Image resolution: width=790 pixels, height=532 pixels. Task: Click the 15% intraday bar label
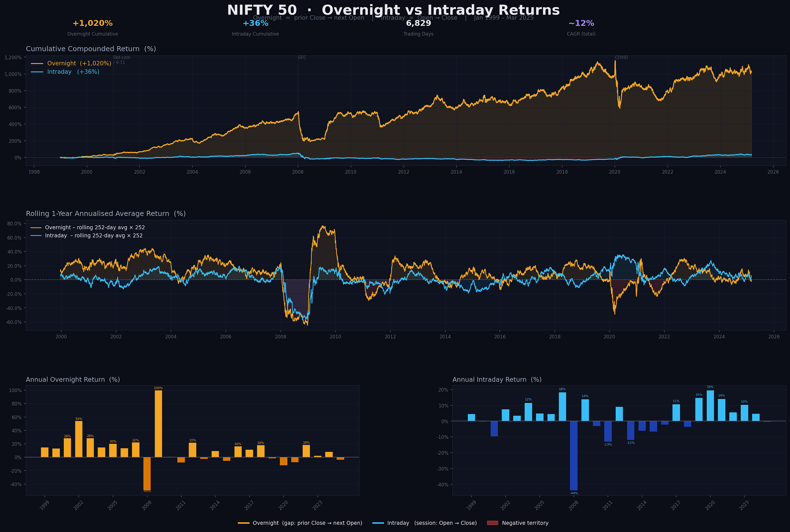699,395
